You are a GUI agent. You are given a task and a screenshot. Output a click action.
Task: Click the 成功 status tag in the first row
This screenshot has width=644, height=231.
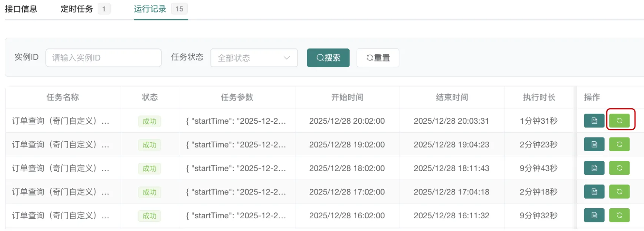pos(149,121)
